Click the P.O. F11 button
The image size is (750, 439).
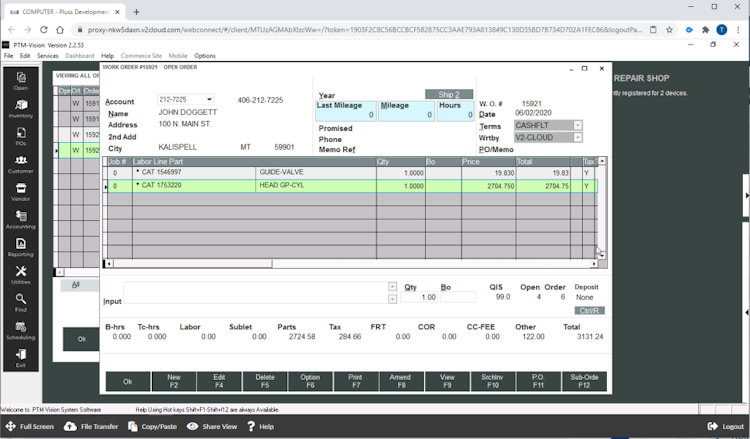click(539, 382)
